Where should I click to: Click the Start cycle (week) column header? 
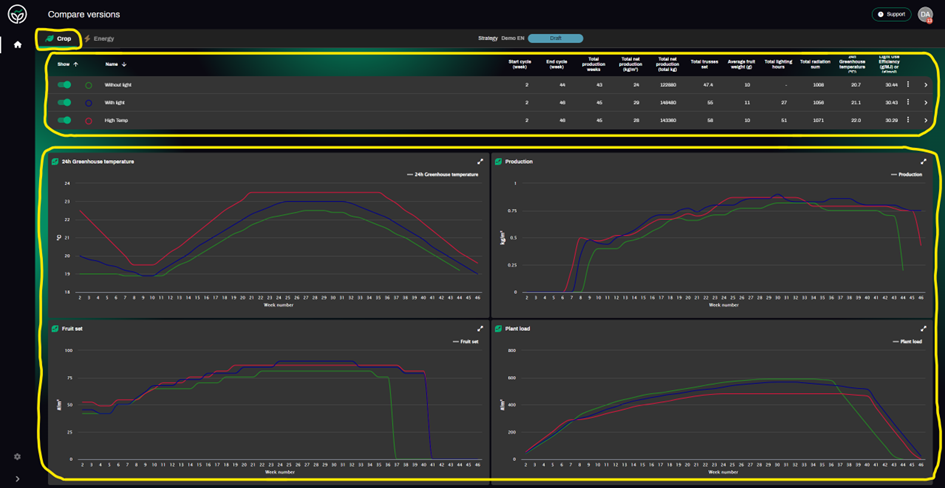point(518,64)
